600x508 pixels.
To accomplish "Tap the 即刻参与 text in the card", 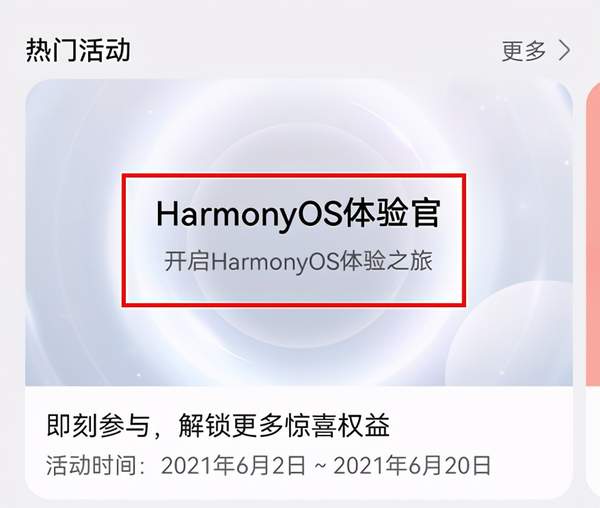I will coord(97,425).
